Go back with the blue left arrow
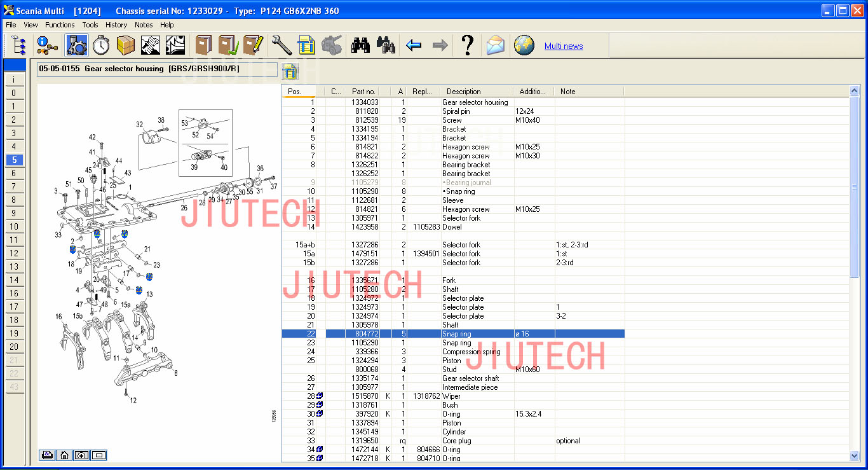868x470 pixels. point(414,45)
